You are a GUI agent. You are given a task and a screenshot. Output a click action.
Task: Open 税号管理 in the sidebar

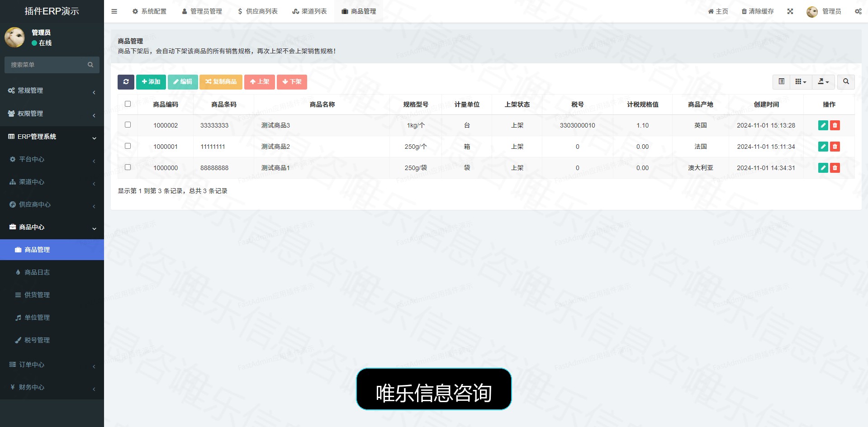[x=52, y=340]
